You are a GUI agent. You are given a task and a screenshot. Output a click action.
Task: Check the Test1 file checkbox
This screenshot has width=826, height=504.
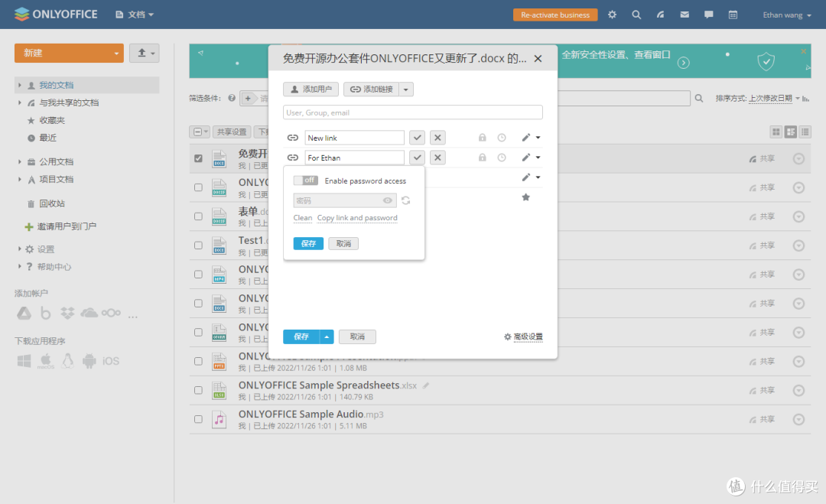pyautogui.click(x=198, y=245)
